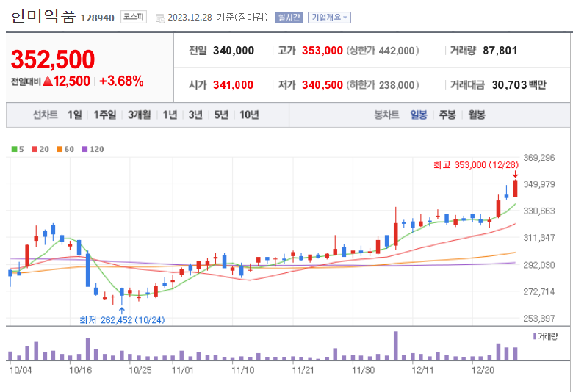
Task: Click the 최고 353,000 (12/28) chart annotation
Action: (476, 165)
